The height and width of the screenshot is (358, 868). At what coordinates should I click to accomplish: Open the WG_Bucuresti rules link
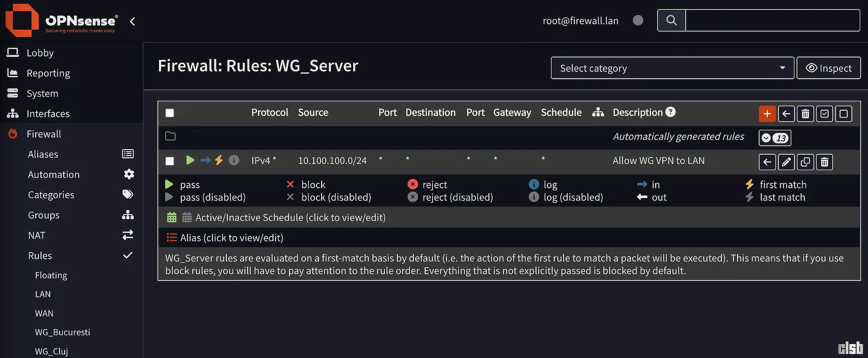(63, 332)
